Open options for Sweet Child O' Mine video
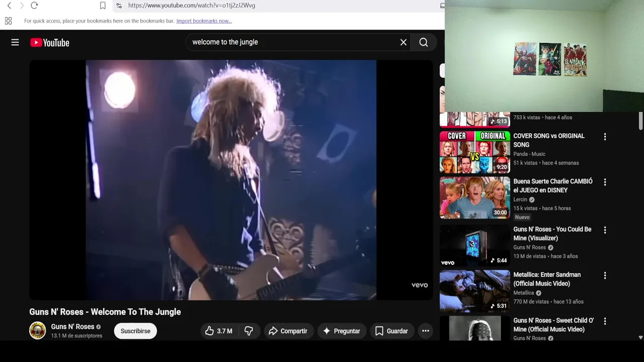Image resolution: width=644 pixels, height=362 pixels. point(605,321)
